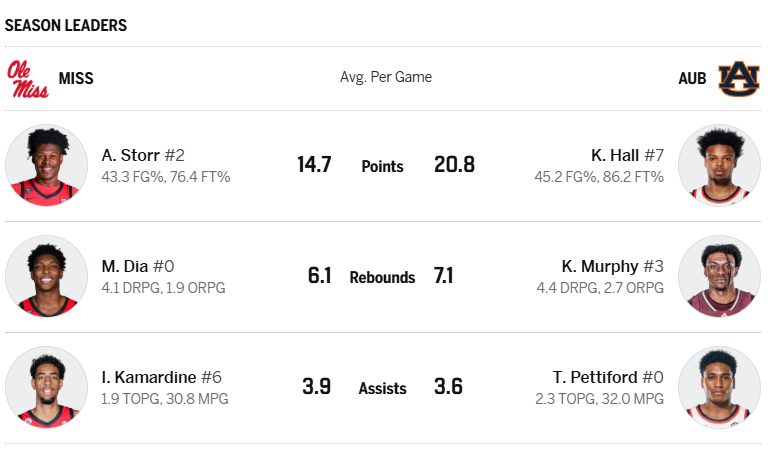This screenshot has height=450, width=774.
Task: Click the AUB team abbreviation
Action: pyautogui.click(x=692, y=78)
